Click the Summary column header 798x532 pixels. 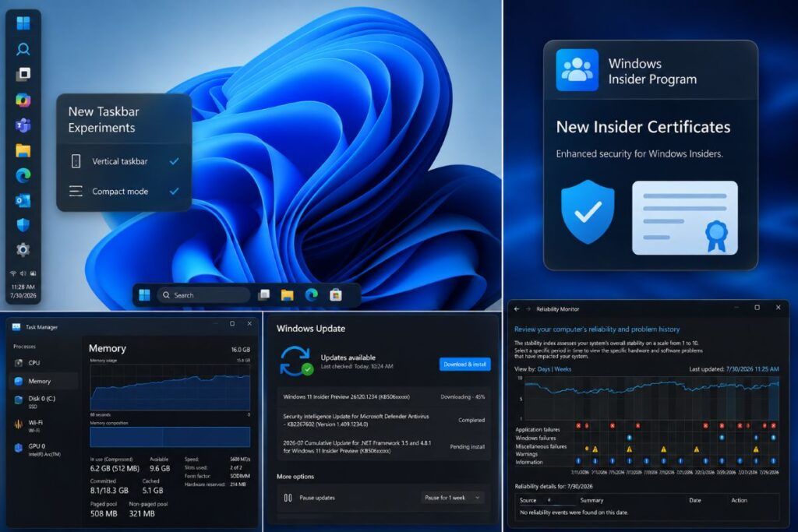click(591, 501)
